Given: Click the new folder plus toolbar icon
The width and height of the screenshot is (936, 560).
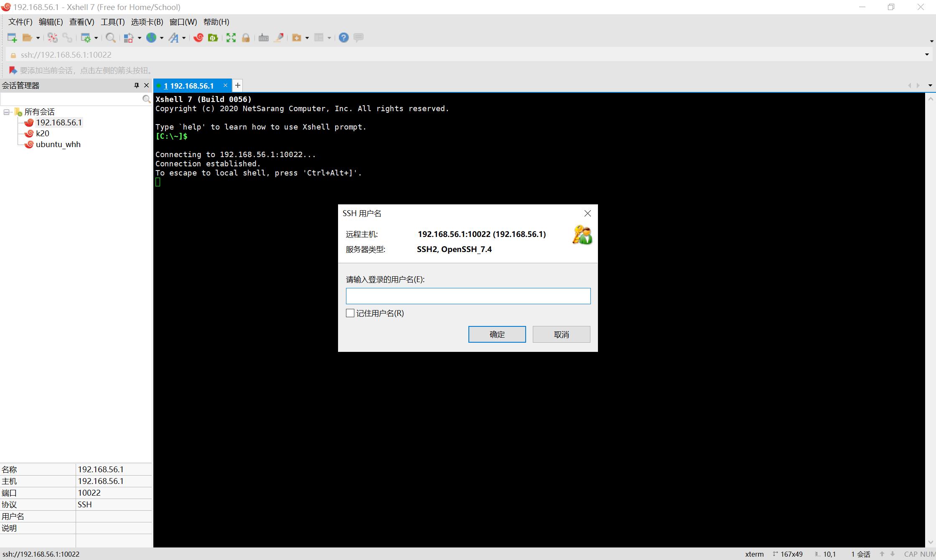Looking at the screenshot, I should click(297, 38).
